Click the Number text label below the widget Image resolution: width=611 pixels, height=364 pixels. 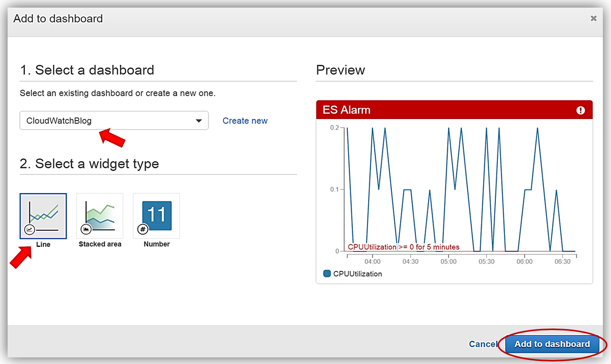pos(157,244)
